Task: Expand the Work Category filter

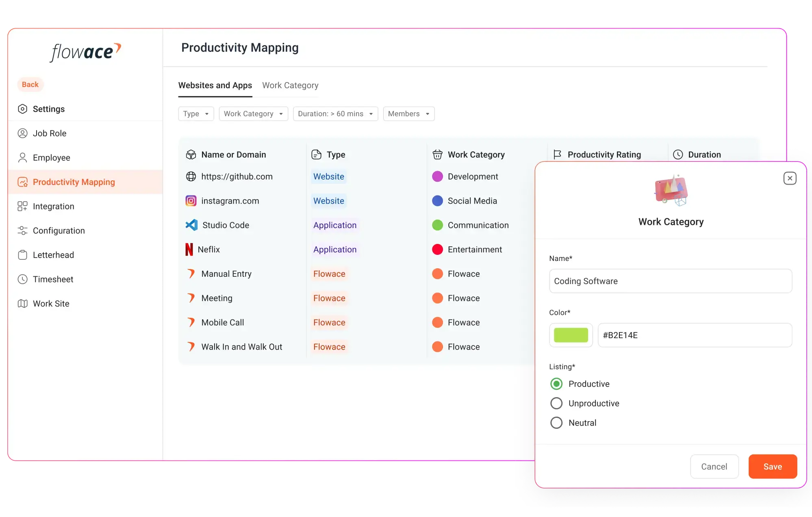Action: pos(253,114)
